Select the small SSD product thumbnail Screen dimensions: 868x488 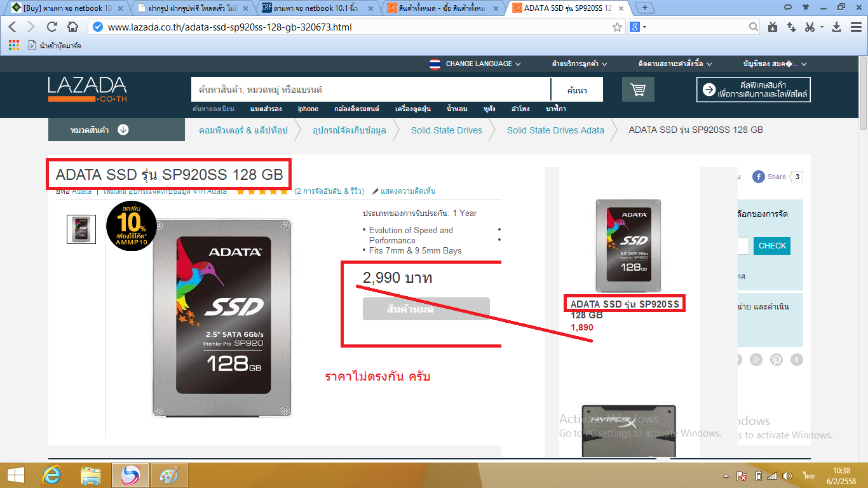[x=81, y=229]
